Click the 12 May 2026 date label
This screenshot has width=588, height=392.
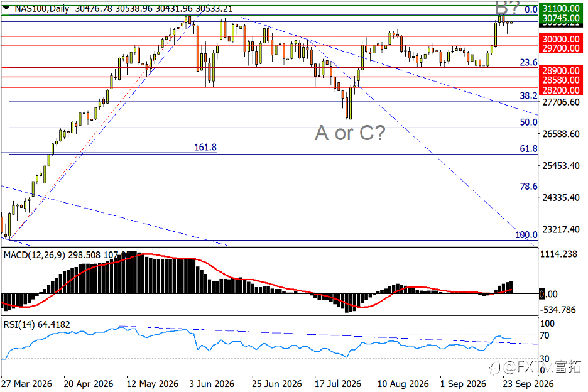[x=152, y=384]
